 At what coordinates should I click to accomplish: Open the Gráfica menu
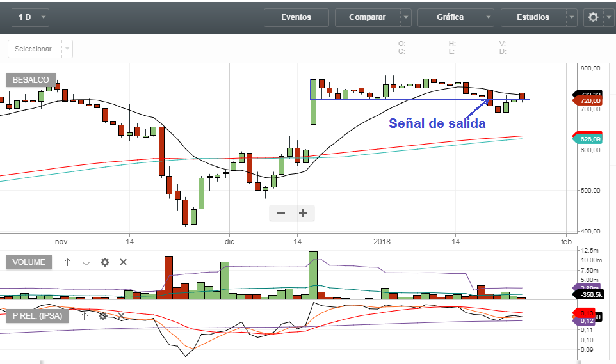click(450, 17)
